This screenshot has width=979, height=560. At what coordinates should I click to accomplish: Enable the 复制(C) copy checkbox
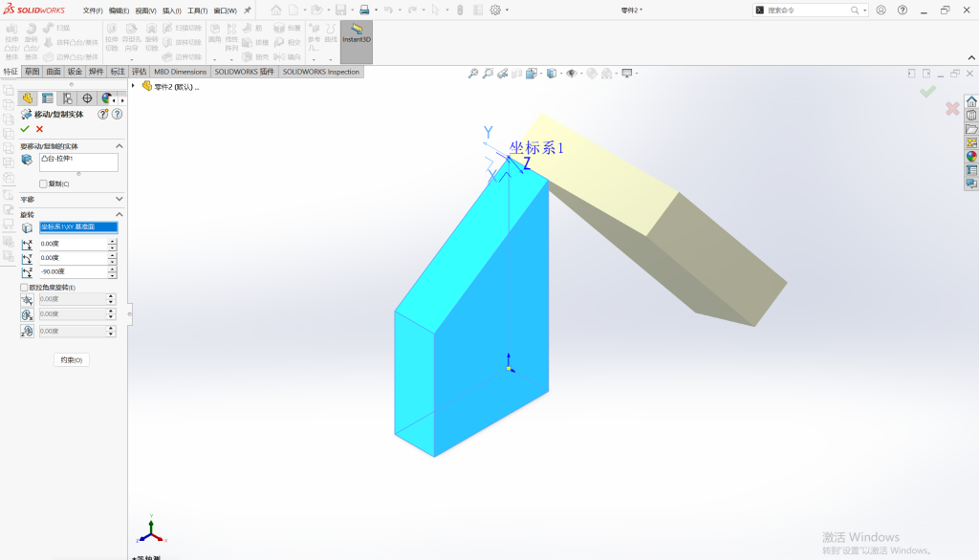(x=43, y=183)
